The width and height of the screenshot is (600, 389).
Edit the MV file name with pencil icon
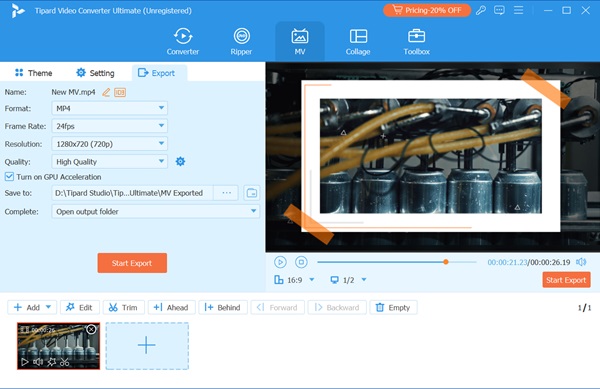click(106, 92)
